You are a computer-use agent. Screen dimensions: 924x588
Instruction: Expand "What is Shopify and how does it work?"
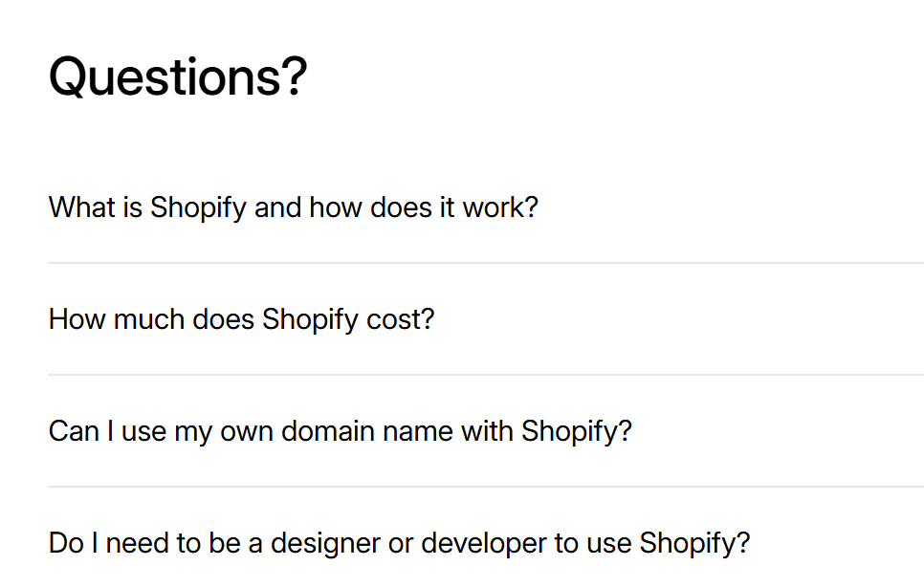click(294, 207)
